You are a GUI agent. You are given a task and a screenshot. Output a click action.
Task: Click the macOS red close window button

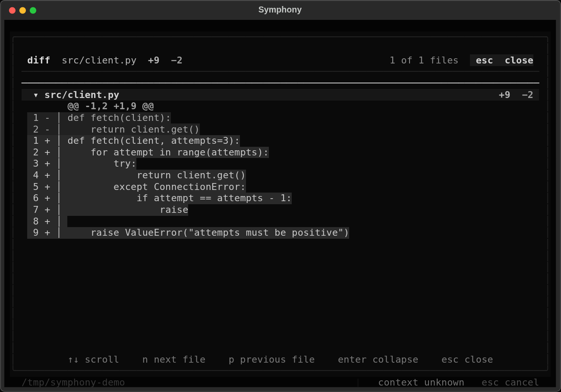[x=12, y=10]
